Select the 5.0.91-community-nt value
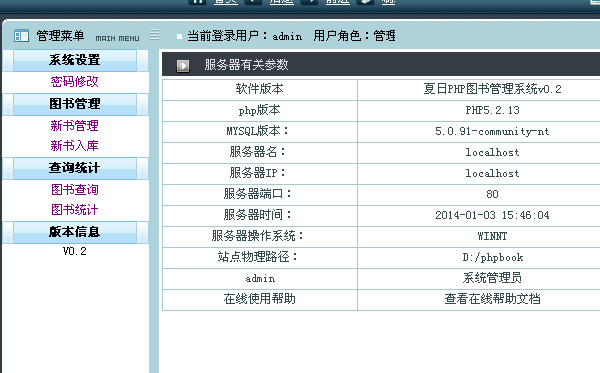The height and width of the screenshot is (373, 600). click(x=492, y=132)
